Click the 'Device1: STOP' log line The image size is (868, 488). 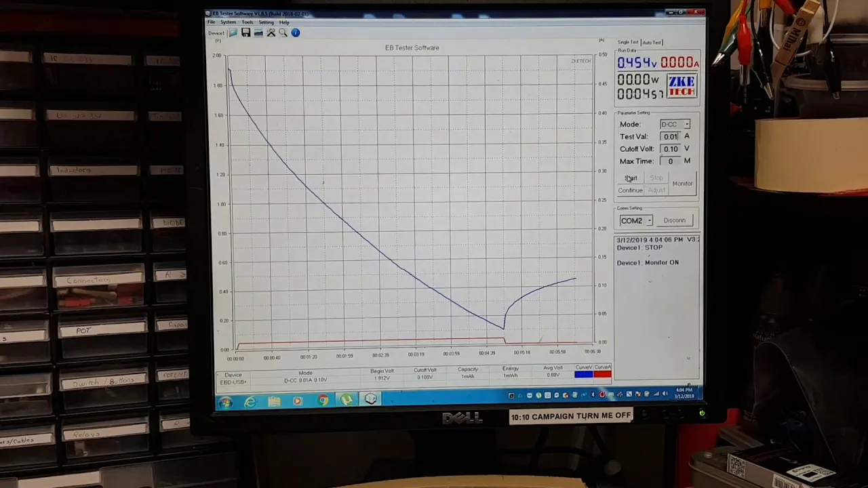coord(639,248)
